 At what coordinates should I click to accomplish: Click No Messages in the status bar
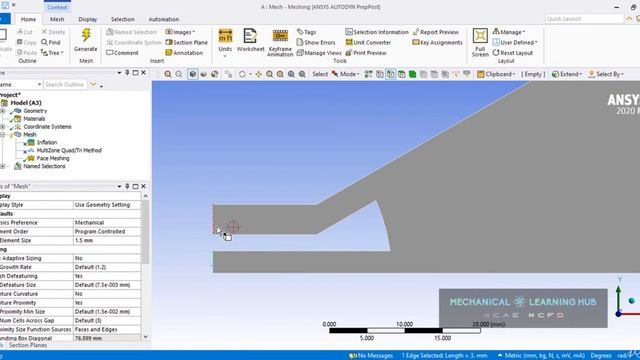(371, 356)
